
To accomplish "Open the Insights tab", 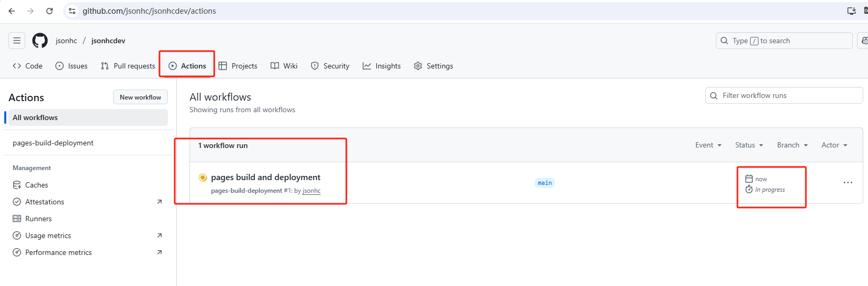I will click(x=382, y=66).
